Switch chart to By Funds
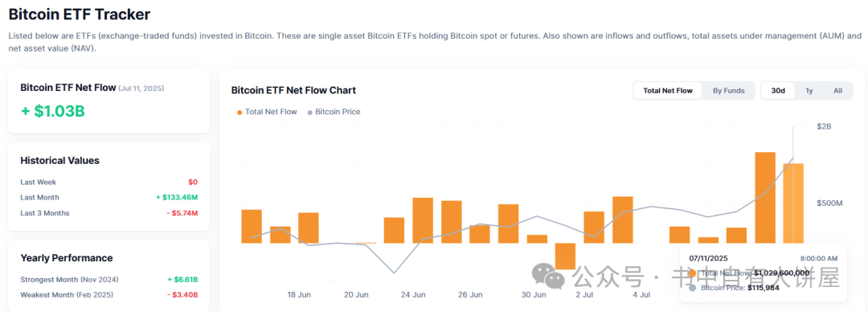Viewport: 868px width, 312px height. click(728, 91)
